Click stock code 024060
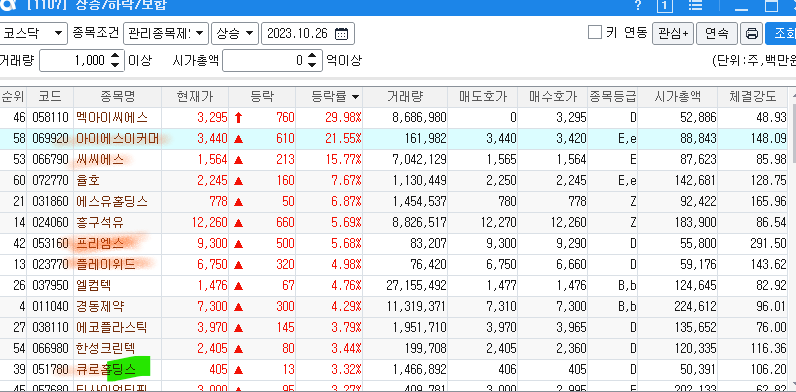This screenshot has height=392, width=796. 50,222
